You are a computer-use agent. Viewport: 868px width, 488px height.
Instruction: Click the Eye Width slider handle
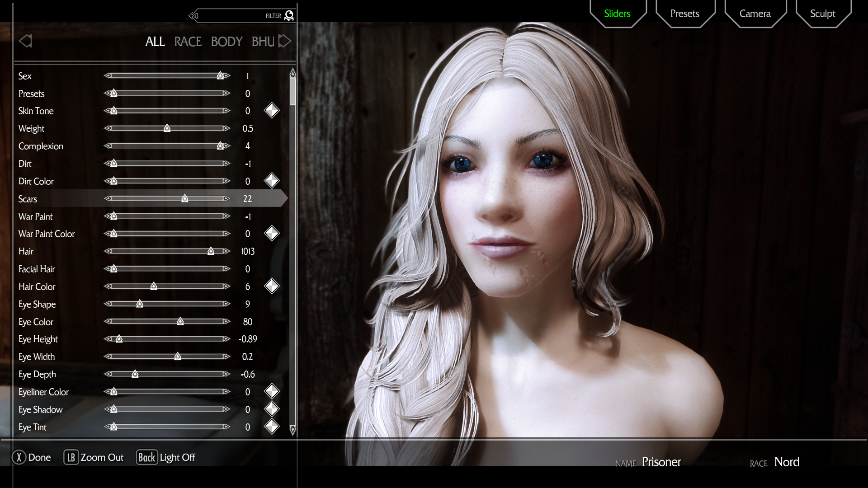[x=178, y=357]
